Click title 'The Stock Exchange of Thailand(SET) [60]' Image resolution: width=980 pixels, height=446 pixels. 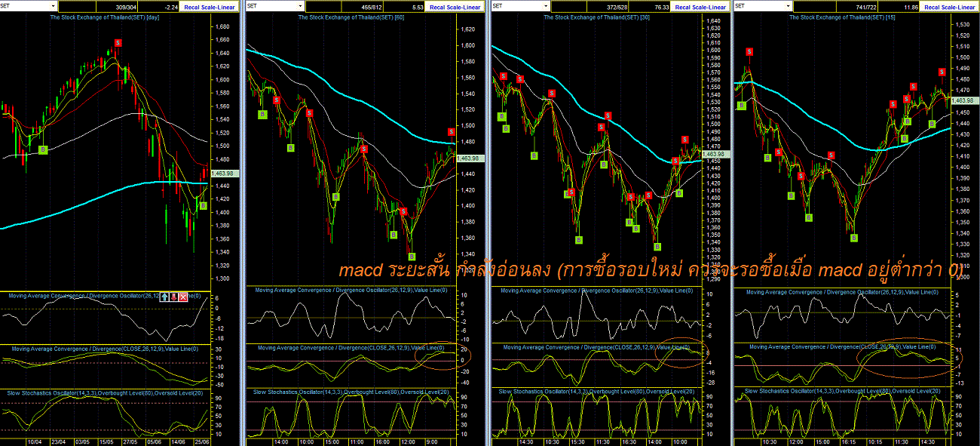(x=351, y=17)
